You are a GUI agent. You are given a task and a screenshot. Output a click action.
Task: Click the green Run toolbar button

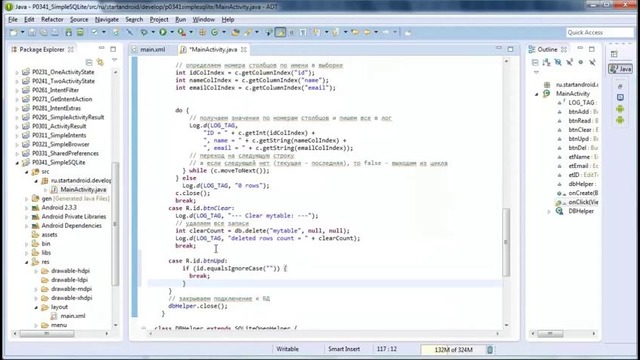coord(163,32)
